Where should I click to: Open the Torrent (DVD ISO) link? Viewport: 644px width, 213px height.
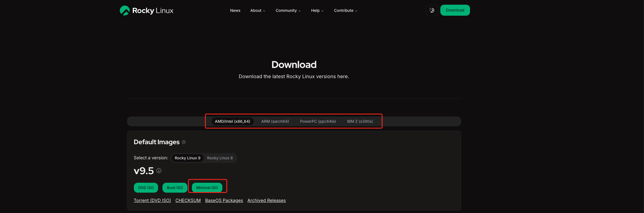152,200
